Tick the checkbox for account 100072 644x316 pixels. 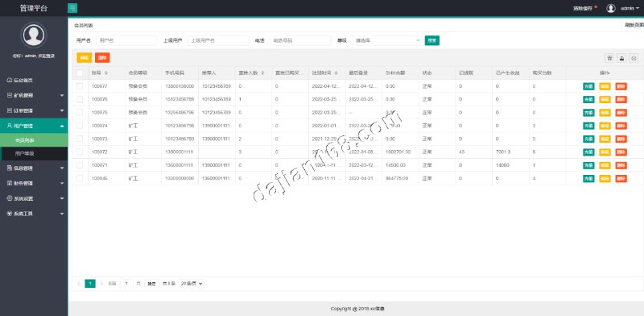pyautogui.click(x=80, y=152)
